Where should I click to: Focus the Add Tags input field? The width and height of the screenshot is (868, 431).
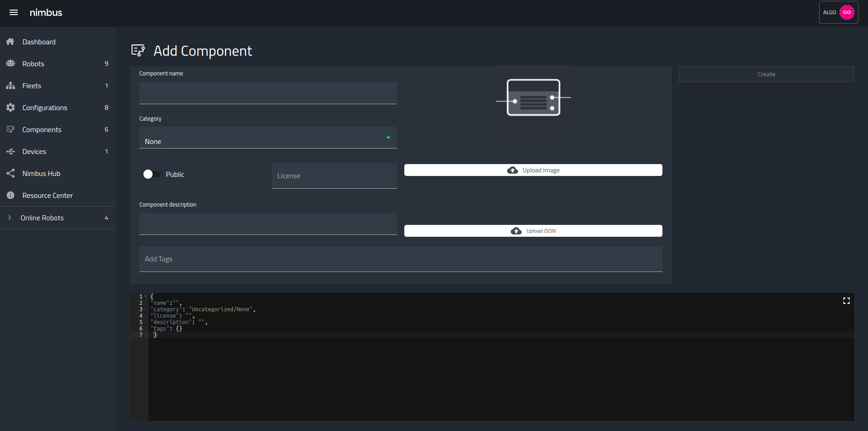pyautogui.click(x=400, y=259)
